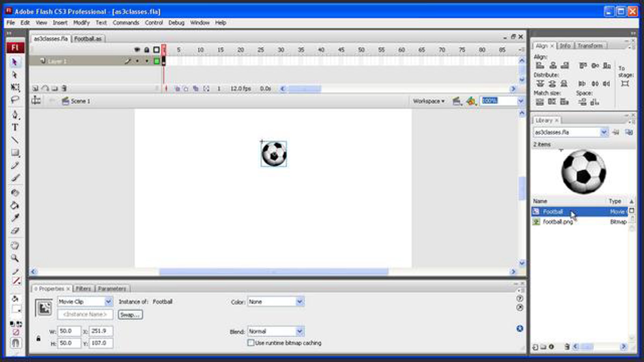Click the Insert Layer icon

[x=35, y=88]
